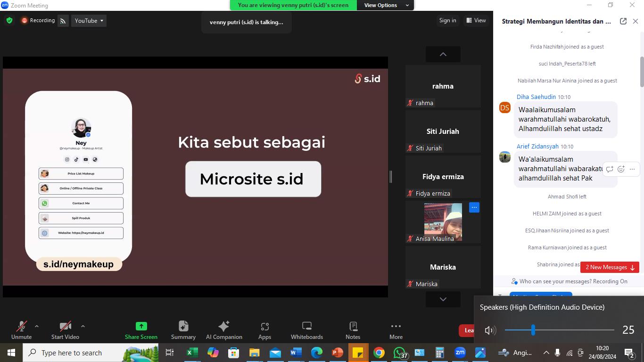Open Whiteboards in the meeting toolbar
The width and height of the screenshot is (644, 362).
pyautogui.click(x=307, y=329)
